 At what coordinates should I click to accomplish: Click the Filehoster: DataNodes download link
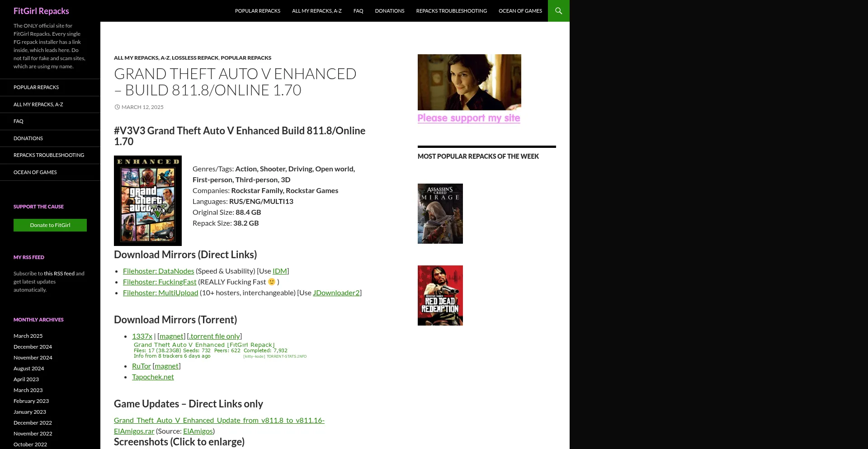tap(158, 271)
